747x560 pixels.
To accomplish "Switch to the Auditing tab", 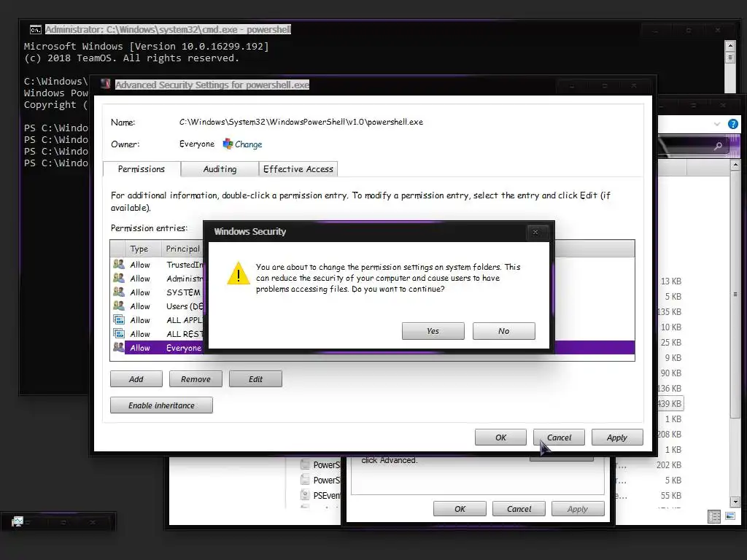I will [x=220, y=169].
